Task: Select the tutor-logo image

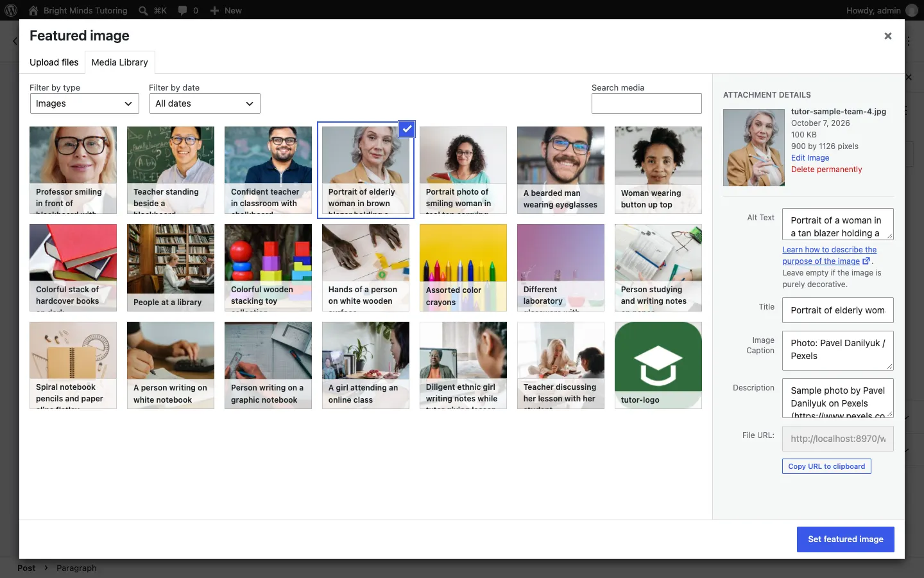Action: (x=658, y=365)
